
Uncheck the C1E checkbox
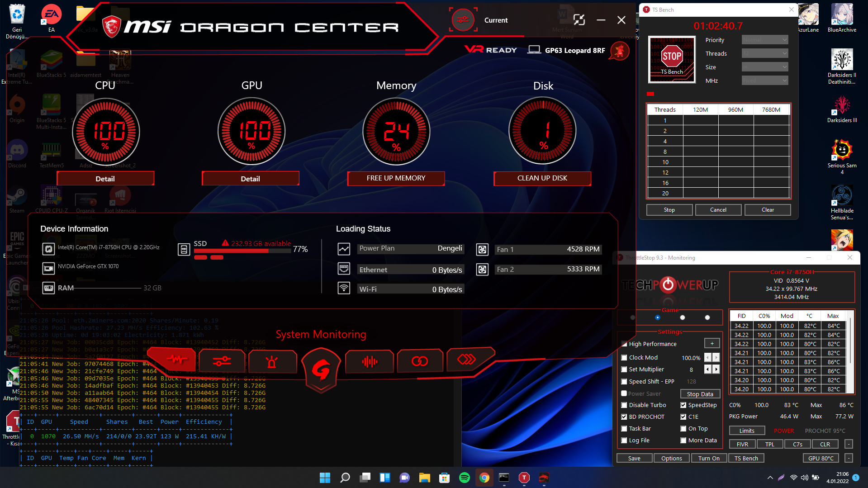pos(683,417)
